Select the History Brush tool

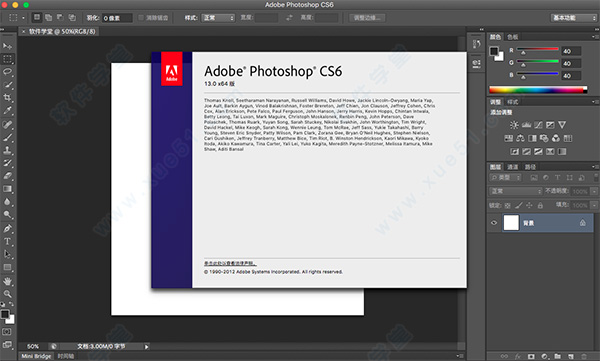click(7, 163)
